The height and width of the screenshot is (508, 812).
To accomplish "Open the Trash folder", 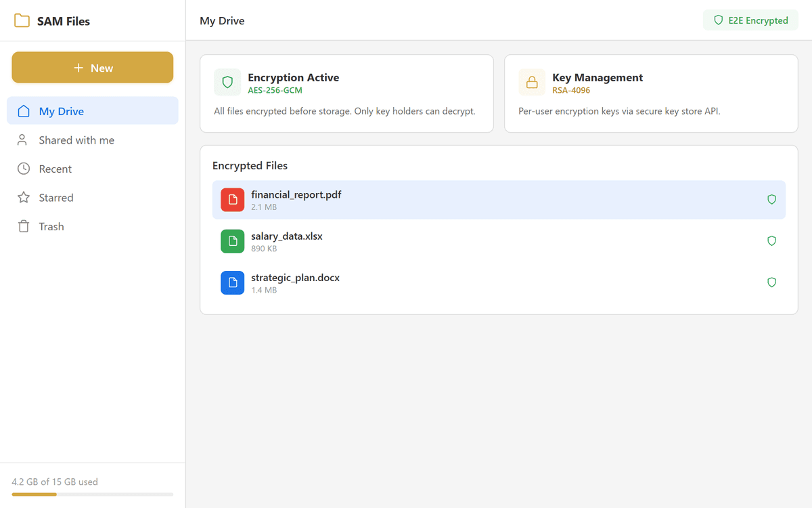I will coord(51,227).
